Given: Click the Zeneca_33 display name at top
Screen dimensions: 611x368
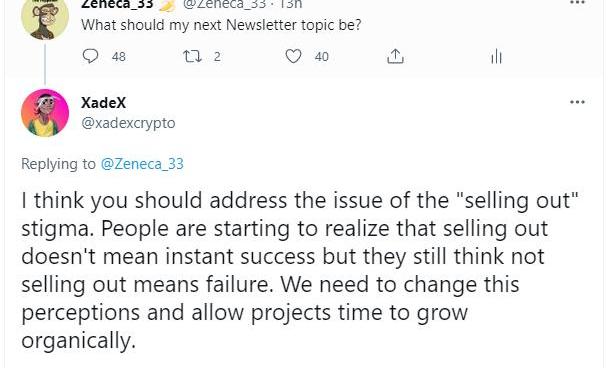Looking at the screenshot, I should coord(117,4).
